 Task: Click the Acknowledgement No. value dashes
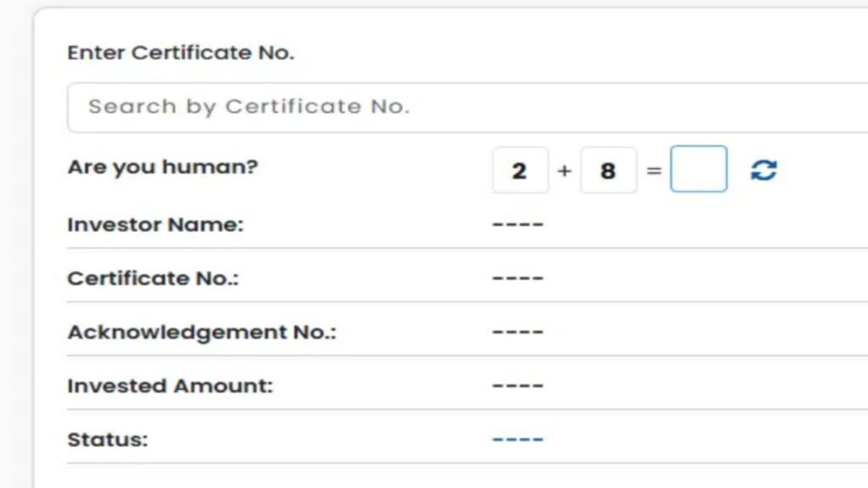point(518,332)
